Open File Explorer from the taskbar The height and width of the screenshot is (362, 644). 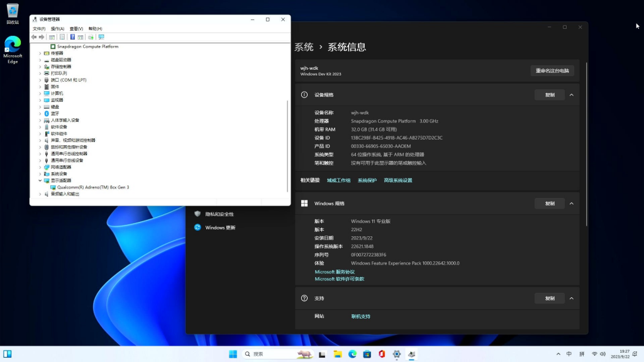tap(338, 354)
